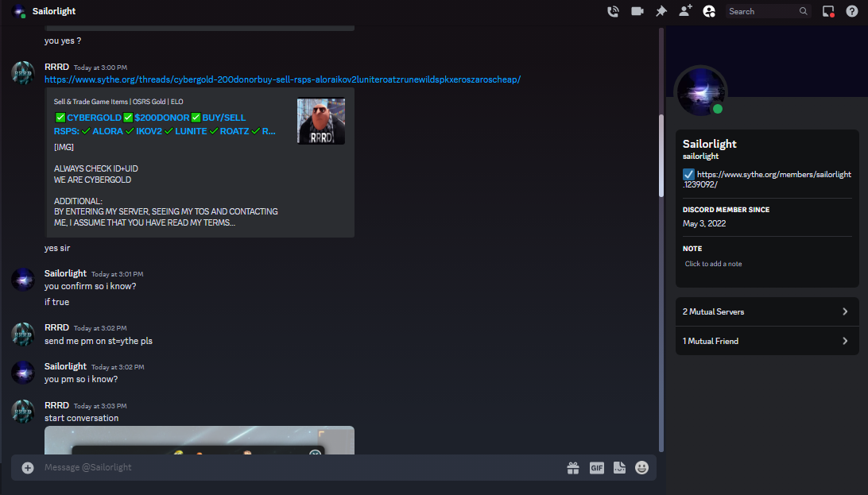Click RRRD avatar on the 3:03 PM message
868x495 pixels.
point(23,412)
